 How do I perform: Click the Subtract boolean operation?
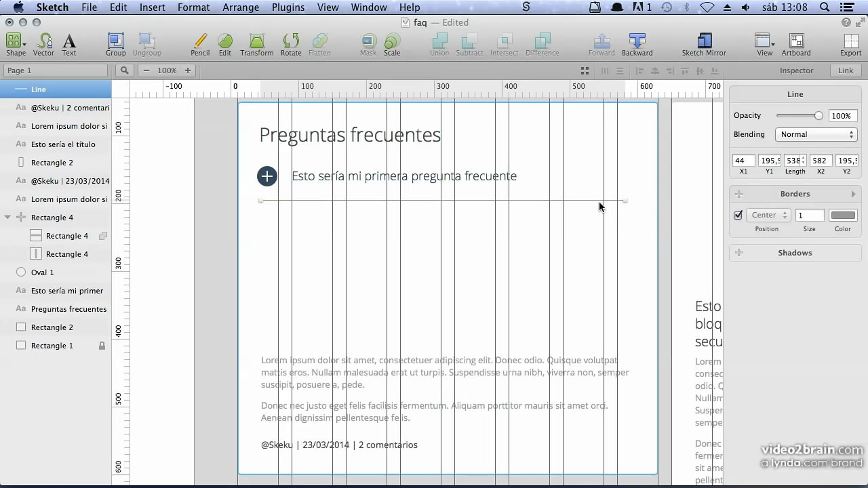469,45
